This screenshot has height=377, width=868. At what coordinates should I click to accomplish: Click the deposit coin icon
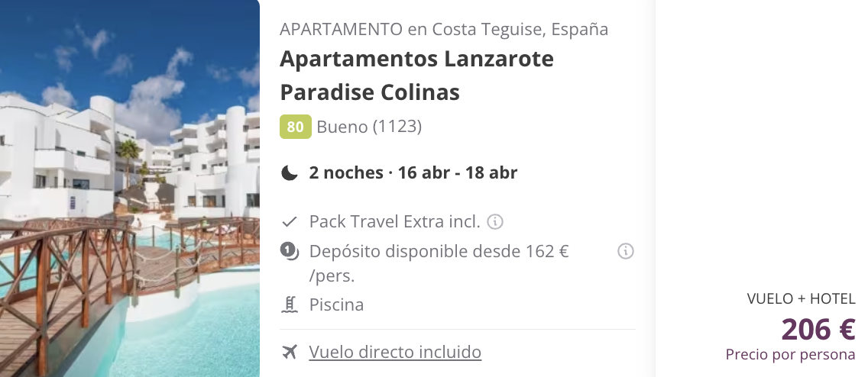click(290, 252)
